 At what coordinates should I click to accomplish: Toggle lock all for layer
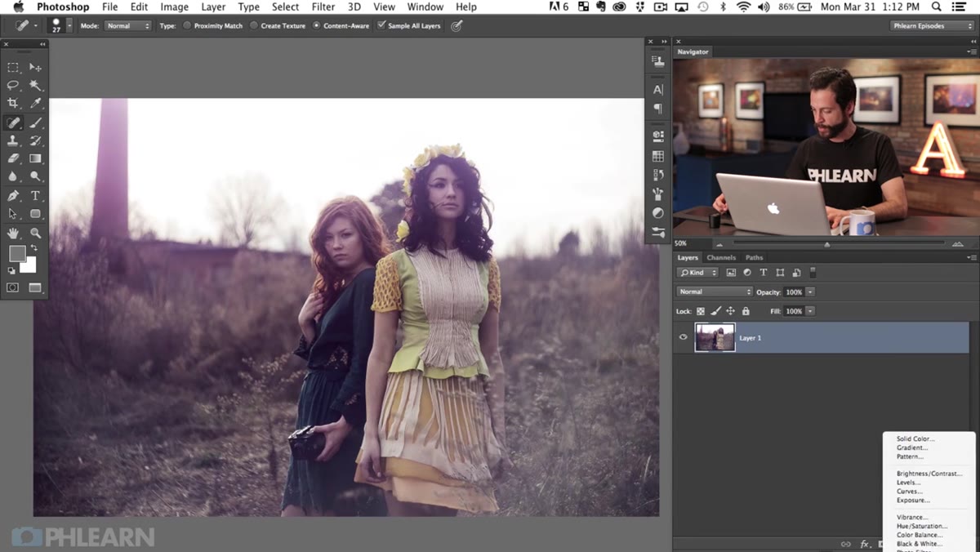tap(746, 311)
